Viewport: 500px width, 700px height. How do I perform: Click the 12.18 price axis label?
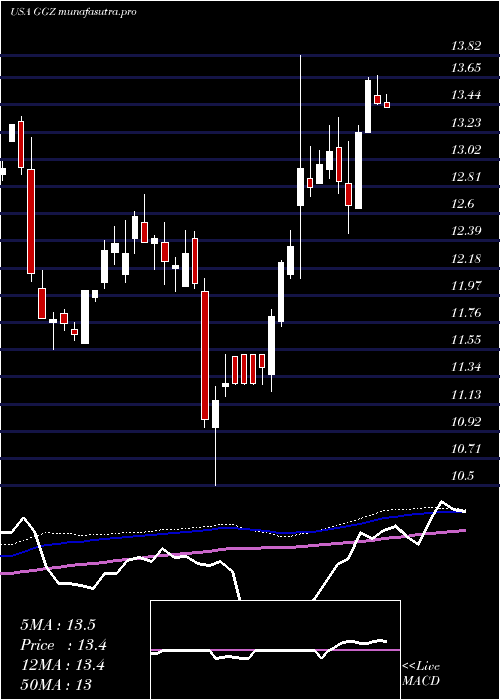click(466, 258)
